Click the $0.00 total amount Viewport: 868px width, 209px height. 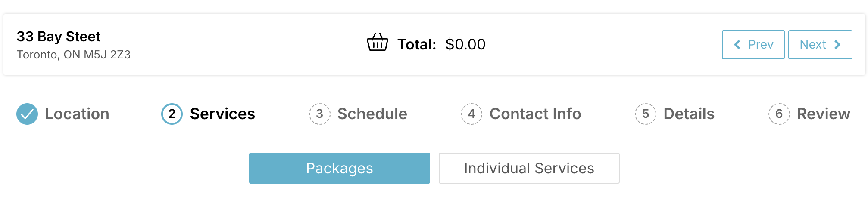pyautogui.click(x=465, y=44)
